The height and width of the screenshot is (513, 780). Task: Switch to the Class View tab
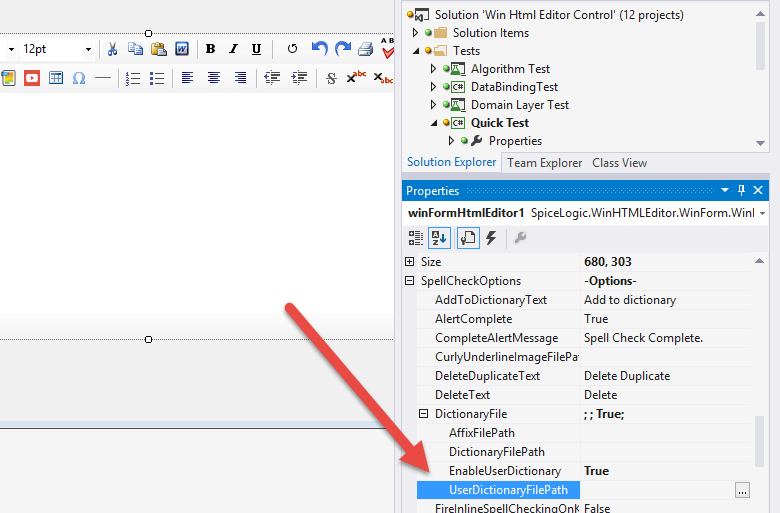(x=619, y=163)
